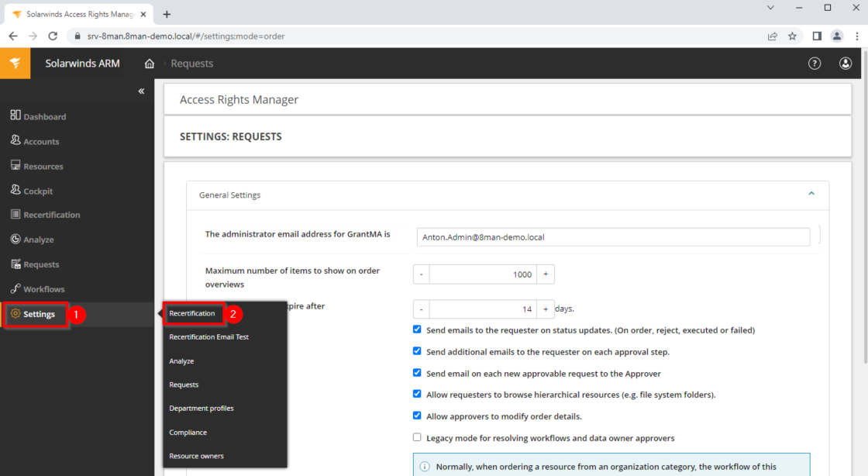Collapse the left sidebar with double chevron
This screenshot has height=476, width=868.
[x=141, y=91]
